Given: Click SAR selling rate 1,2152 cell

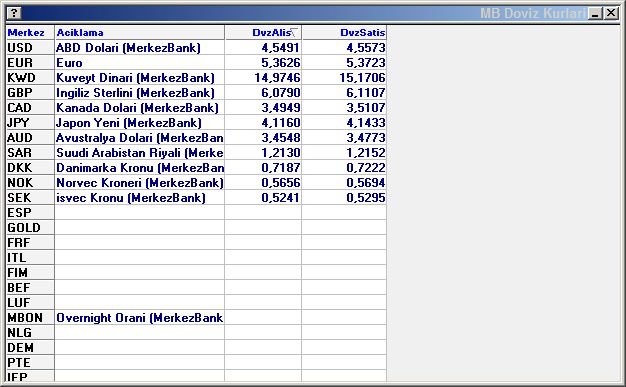Looking at the screenshot, I should click(344, 153).
